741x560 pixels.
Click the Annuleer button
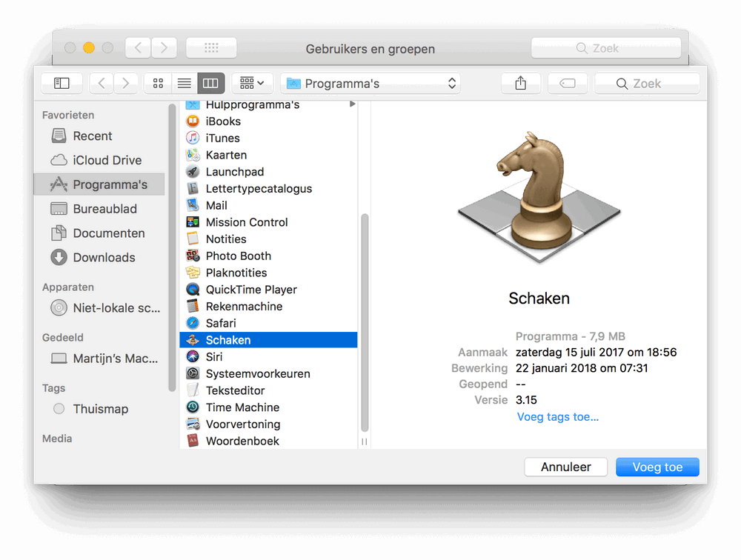click(x=565, y=467)
